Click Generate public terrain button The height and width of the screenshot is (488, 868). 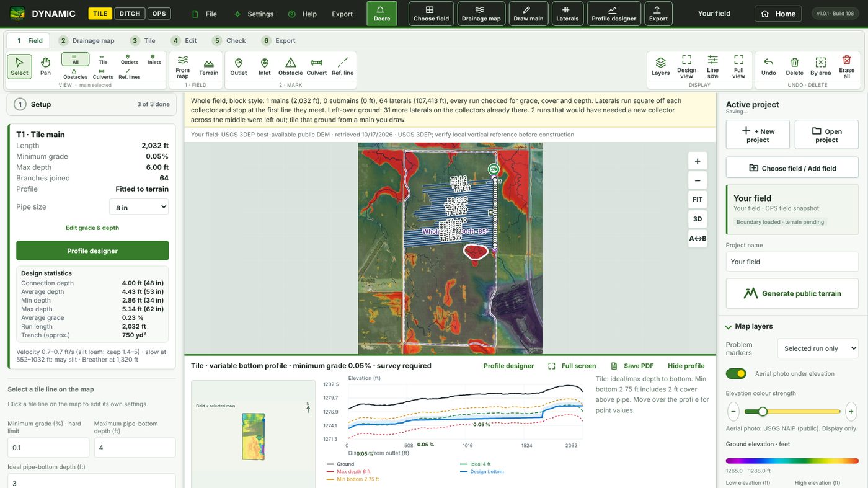point(792,293)
